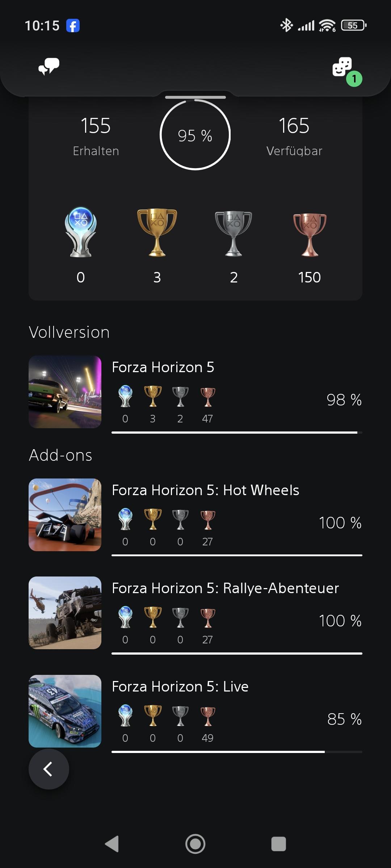
Task: Tap the back arrow button
Action: coord(49,769)
